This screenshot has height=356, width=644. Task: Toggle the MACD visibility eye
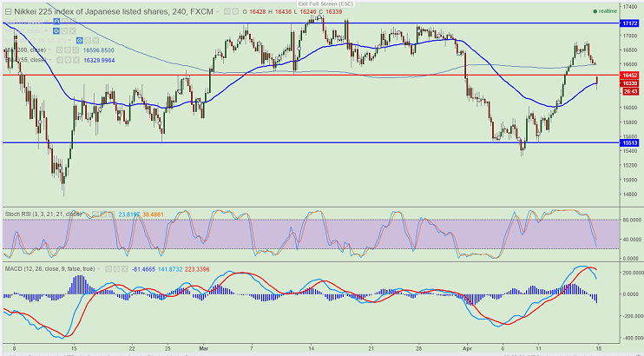click(108, 269)
